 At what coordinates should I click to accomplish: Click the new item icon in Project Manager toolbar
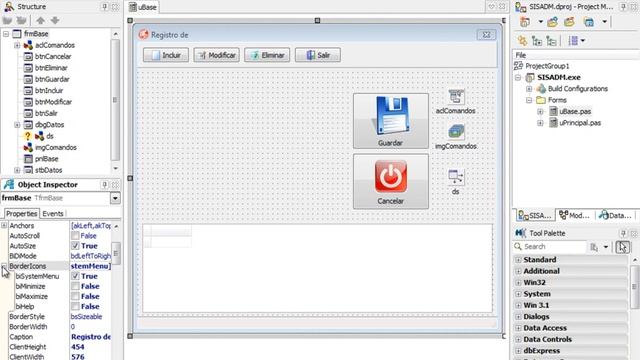[525, 22]
